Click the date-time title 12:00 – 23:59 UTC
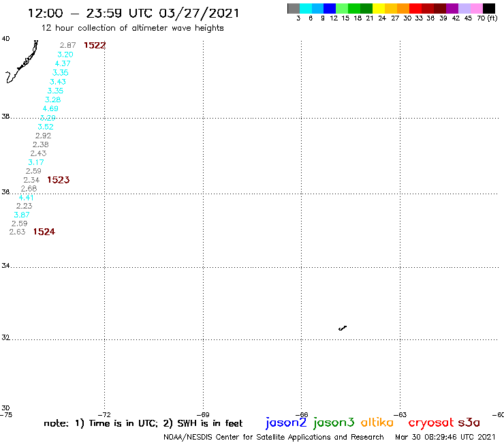The image size is (504, 443). [x=133, y=14]
